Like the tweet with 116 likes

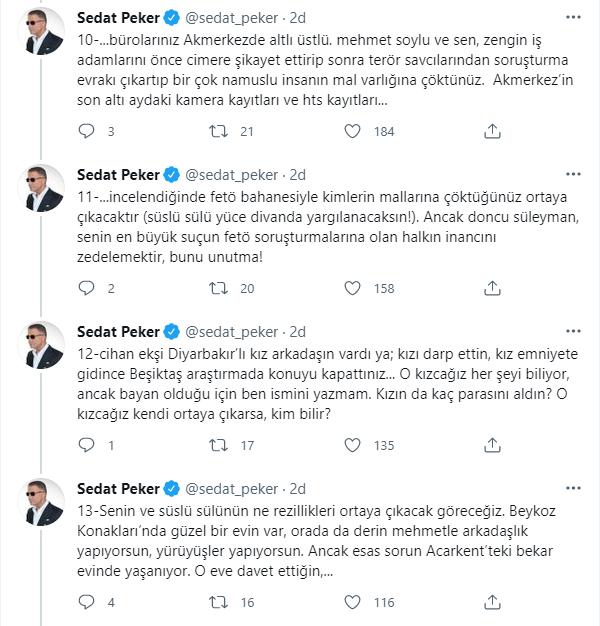(352, 602)
